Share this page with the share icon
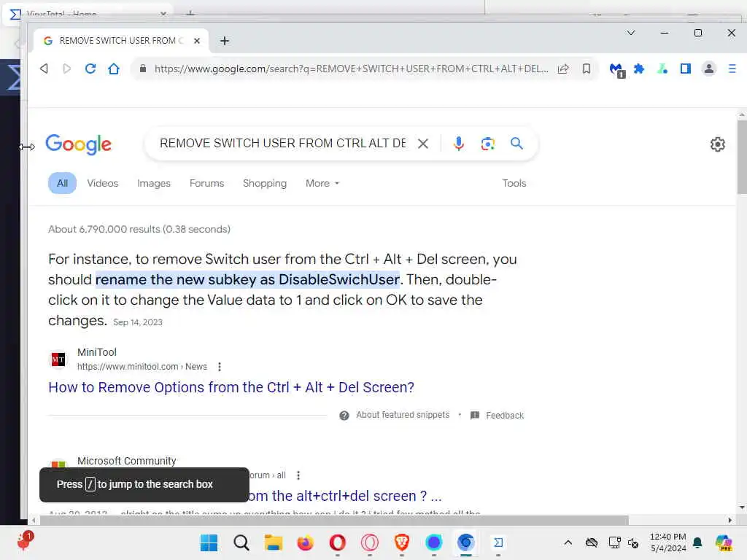747x560 pixels. click(563, 69)
